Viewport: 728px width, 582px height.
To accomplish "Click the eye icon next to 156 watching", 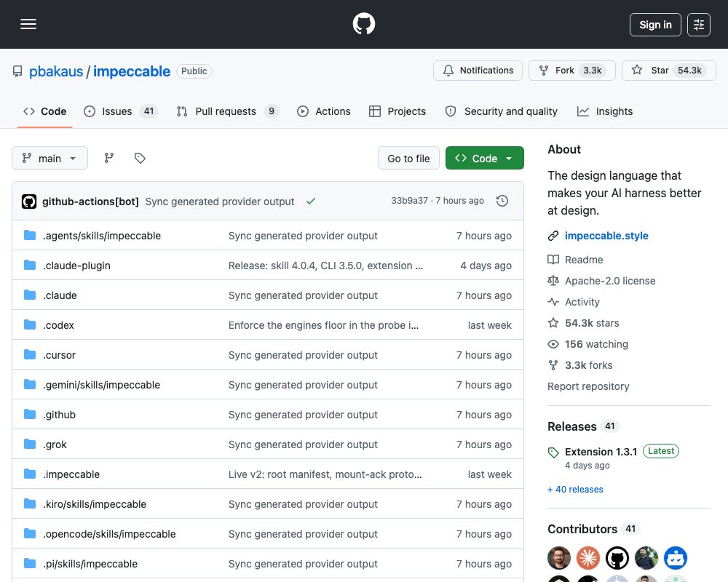I will point(553,344).
